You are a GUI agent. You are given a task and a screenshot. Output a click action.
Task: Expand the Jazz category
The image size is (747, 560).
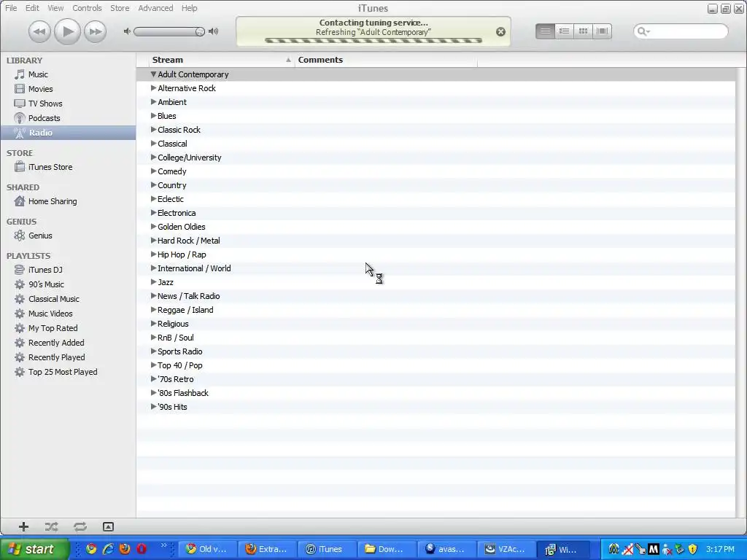coord(153,282)
